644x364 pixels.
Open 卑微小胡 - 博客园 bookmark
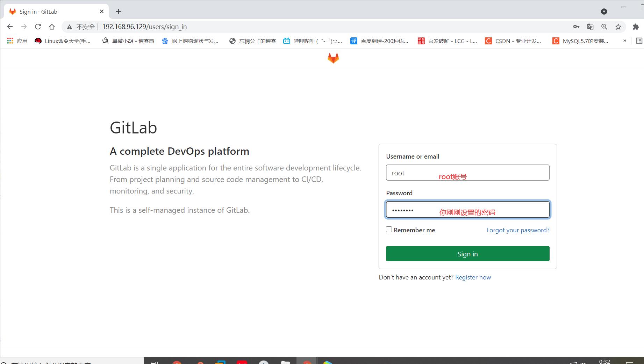pos(128,41)
